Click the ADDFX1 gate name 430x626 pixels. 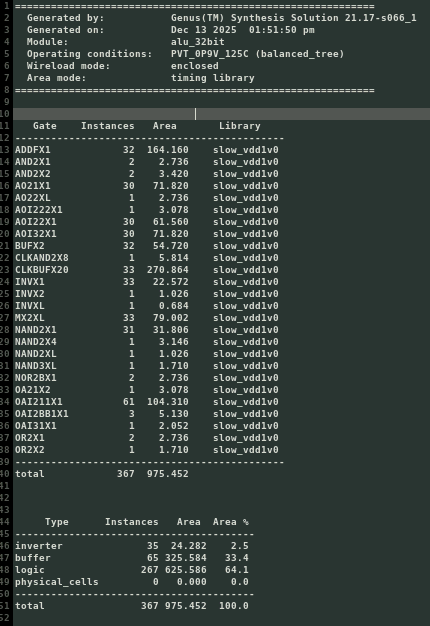click(x=33, y=150)
